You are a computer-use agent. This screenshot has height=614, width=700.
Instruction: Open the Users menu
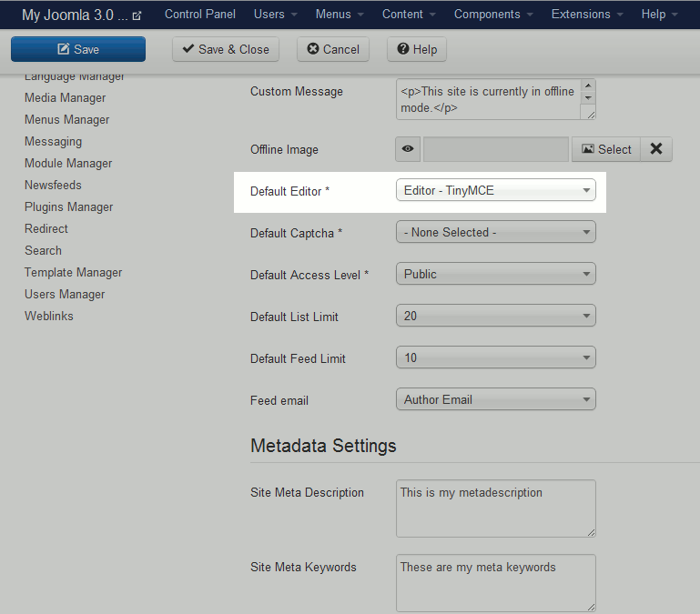pyautogui.click(x=274, y=15)
